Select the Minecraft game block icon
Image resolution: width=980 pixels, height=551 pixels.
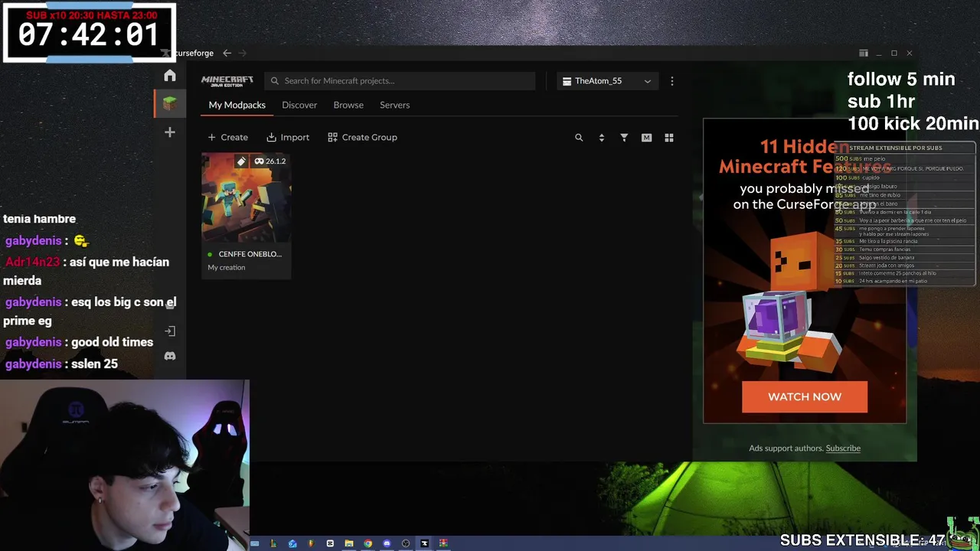tap(170, 103)
